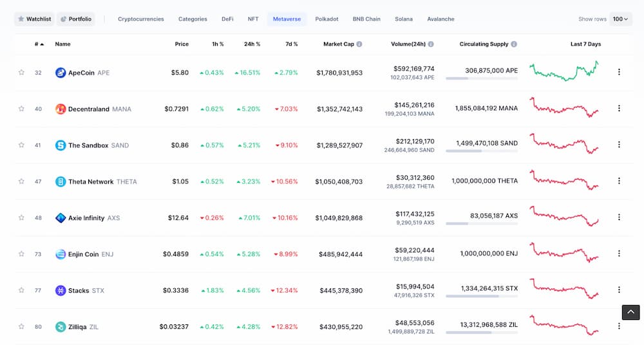644x345 pixels.
Task: Open more options for The Sandbox row
Action: 618,145
